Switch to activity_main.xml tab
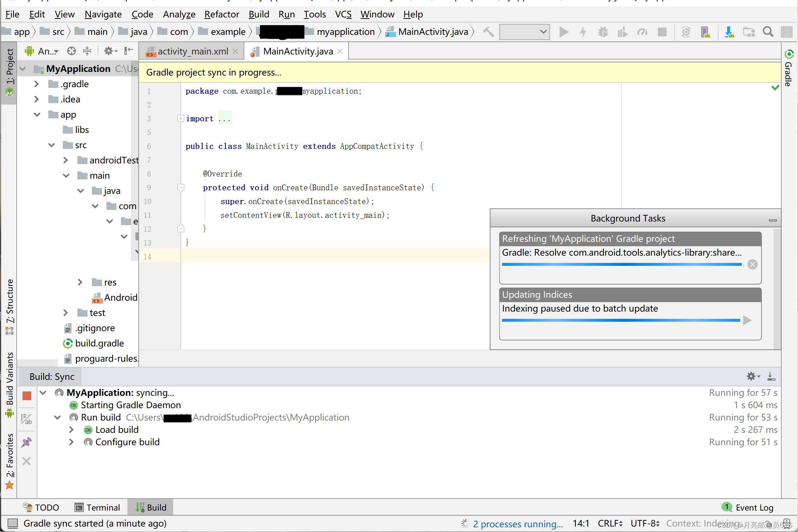The height and width of the screenshot is (532, 798). [192, 51]
